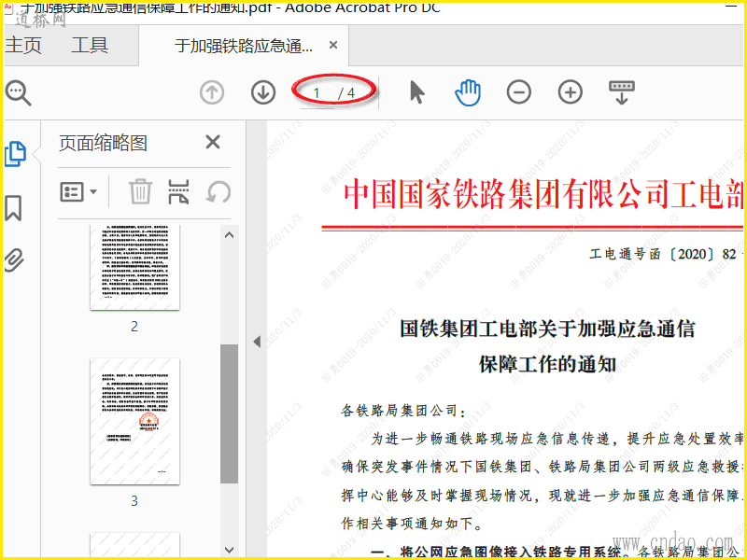The width and height of the screenshot is (747, 560).
Task: Open the attachments paperclip panel
Action: coord(14,259)
